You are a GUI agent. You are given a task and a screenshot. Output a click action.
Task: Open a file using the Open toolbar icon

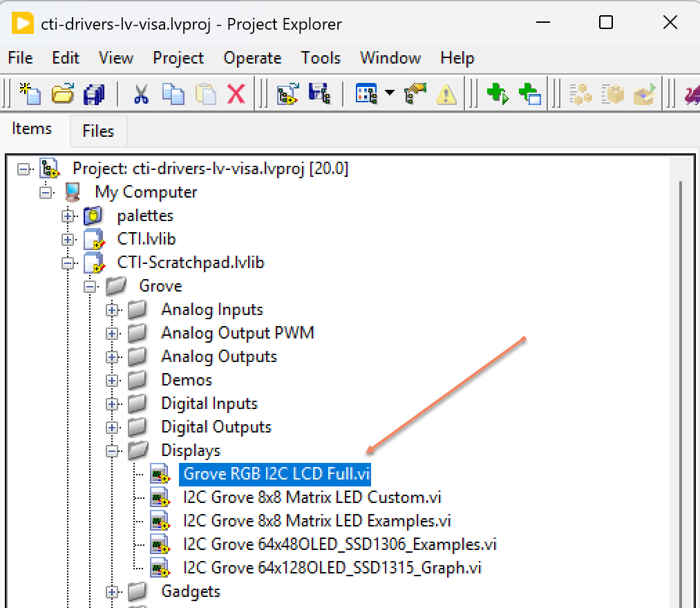point(62,94)
